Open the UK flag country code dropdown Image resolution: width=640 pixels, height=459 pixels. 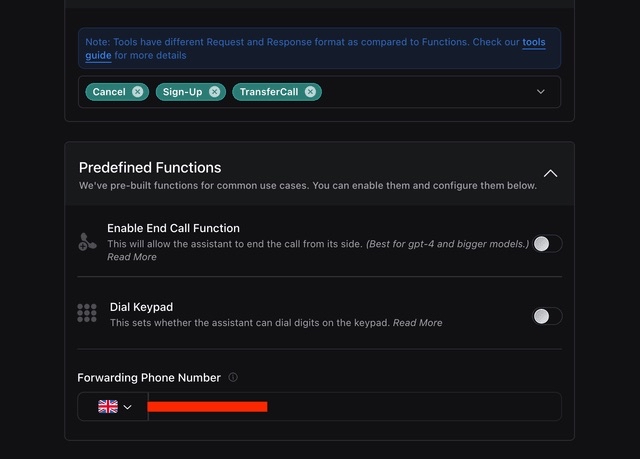point(114,407)
